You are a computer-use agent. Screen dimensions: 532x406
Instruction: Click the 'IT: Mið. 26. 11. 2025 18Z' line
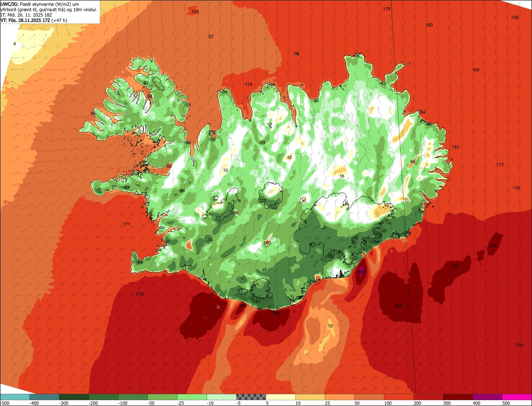[26, 15]
